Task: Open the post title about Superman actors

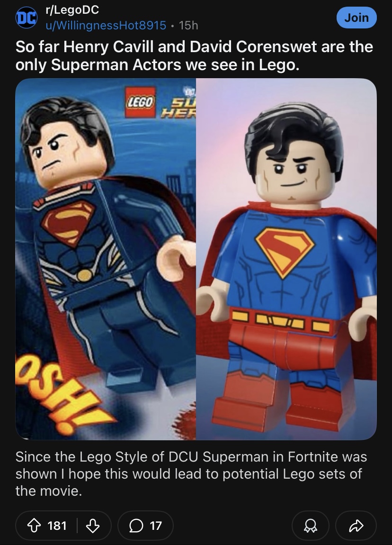Action: [195, 55]
